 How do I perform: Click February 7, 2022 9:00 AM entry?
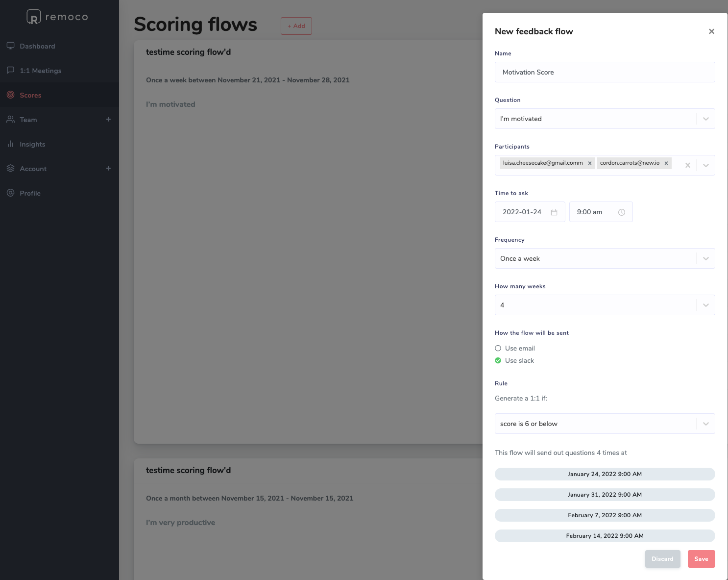pyautogui.click(x=605, y=515)
